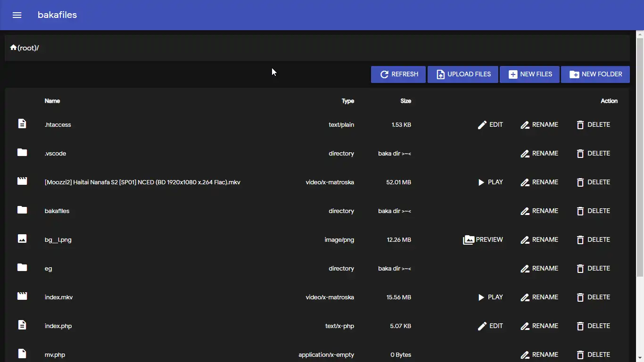644x362 pixels.
Task: Click the Upload Files button
Action: point(463,74)
